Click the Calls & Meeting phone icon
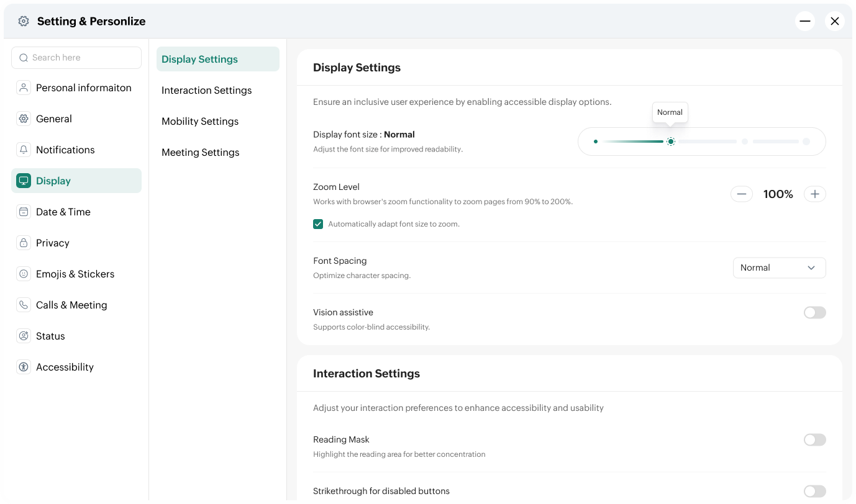This screenshot has width=856, height=504. coord(24,305)
